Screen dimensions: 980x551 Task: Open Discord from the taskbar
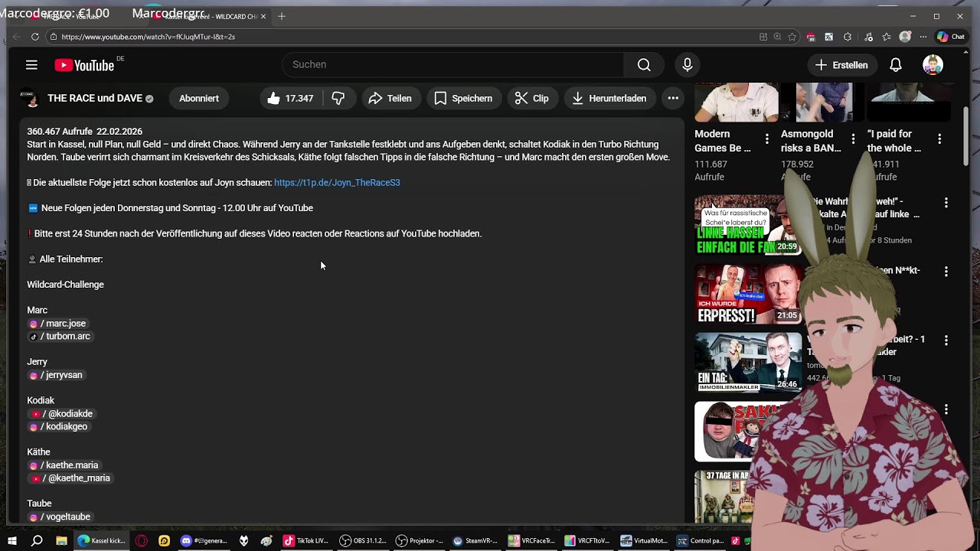[x=203, y=541]
